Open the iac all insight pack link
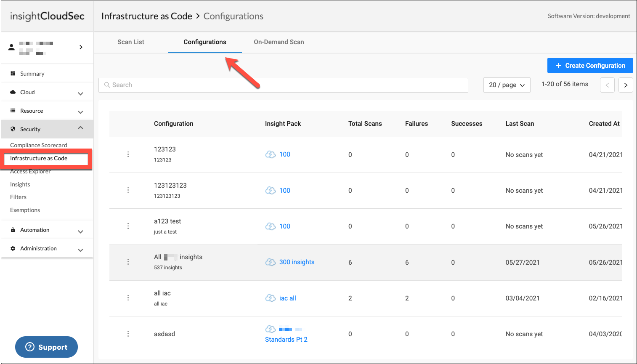The image size is (637, 364). [x=288, y=298]
